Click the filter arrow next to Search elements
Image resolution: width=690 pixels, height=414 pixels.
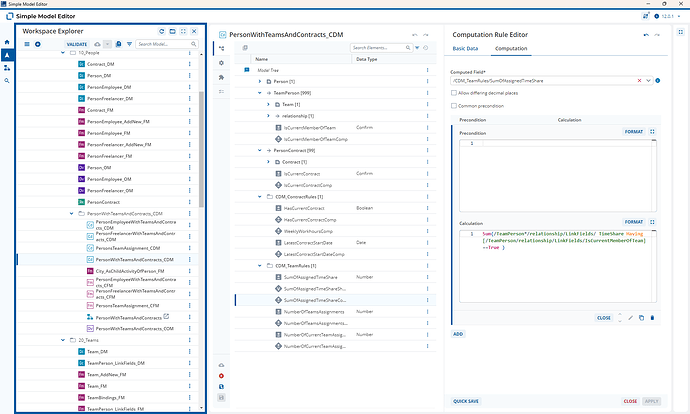pos(417,48)
